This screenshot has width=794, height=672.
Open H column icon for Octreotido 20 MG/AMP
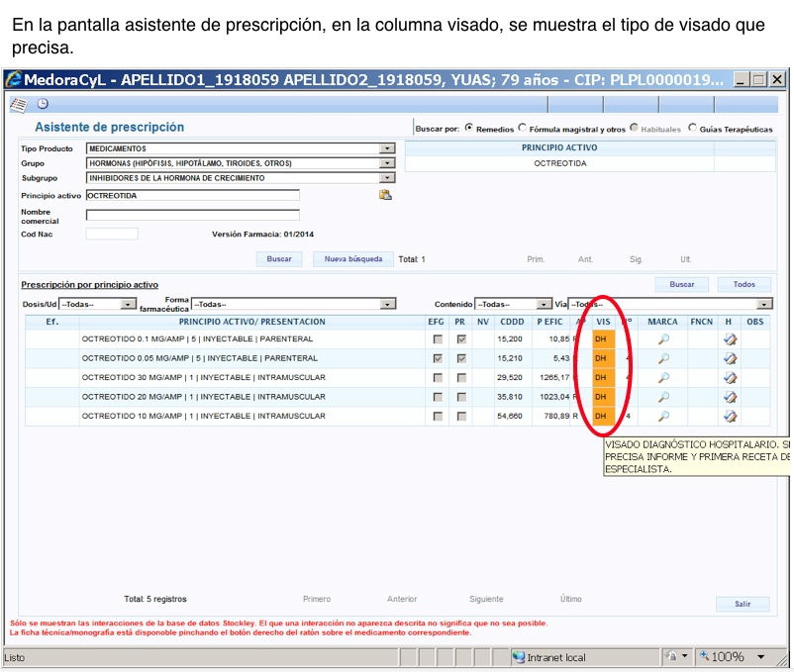[x=730, y=397]
